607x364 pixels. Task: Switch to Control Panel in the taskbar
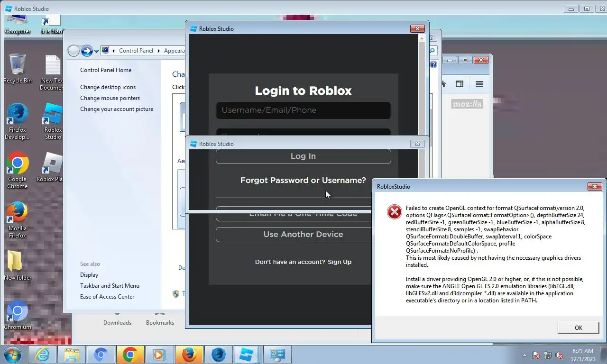pos(277,355)
